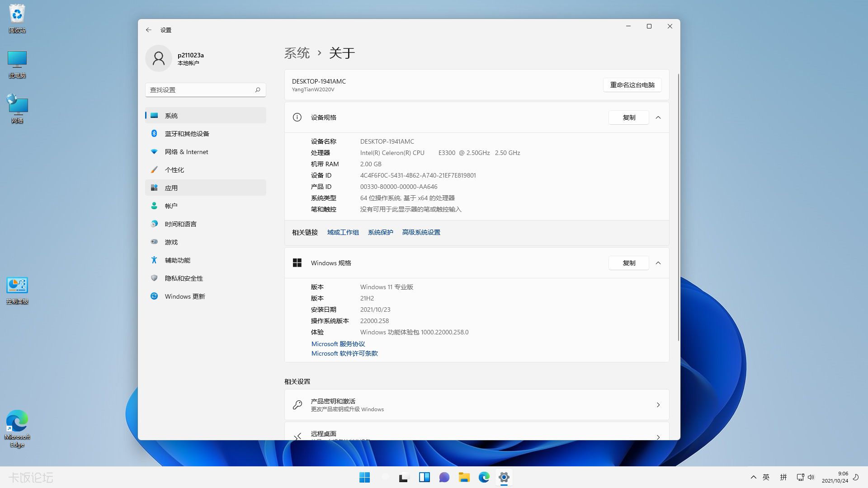Click the 拼 IME mode indicator
This screenshot has width=868, height=488.
[x=783, y=477]
